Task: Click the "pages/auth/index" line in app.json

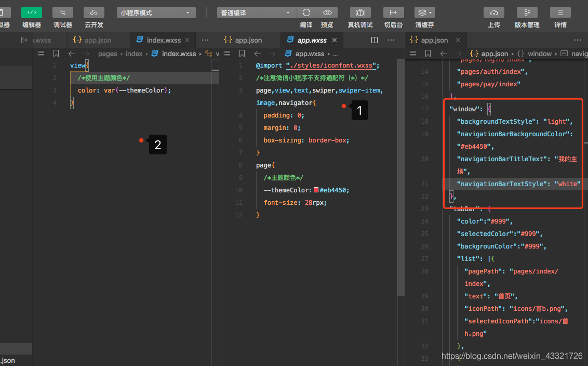Action: 492,72
